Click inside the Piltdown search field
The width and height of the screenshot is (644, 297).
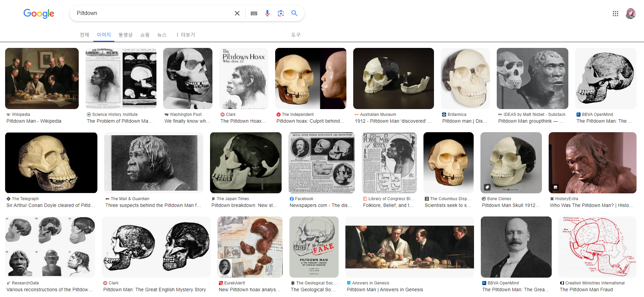(153, 13)
